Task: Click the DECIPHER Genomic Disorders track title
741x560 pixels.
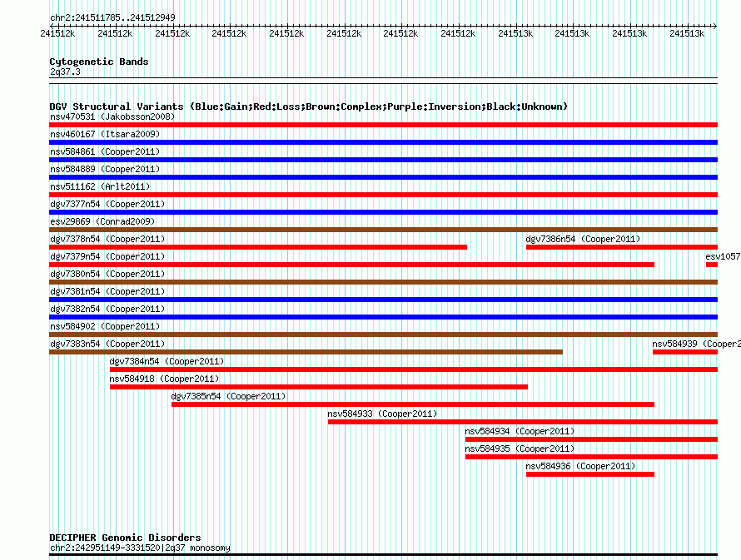Action: point(125,538)
